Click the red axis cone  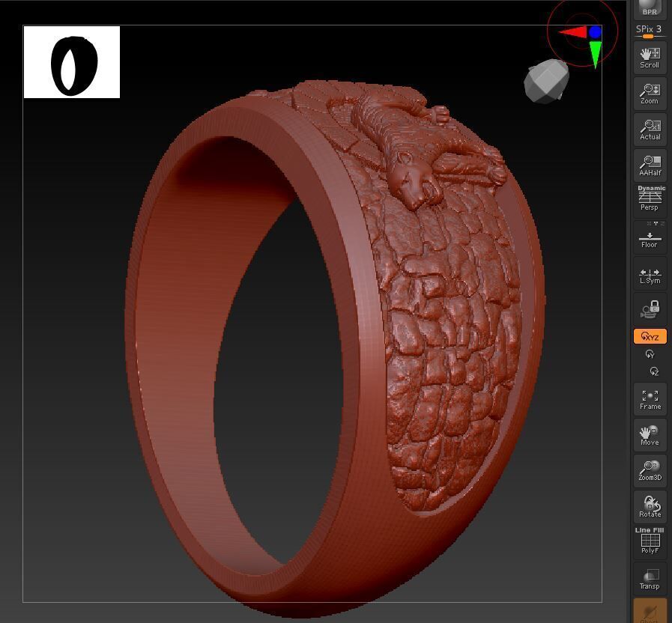click(572, 32)
